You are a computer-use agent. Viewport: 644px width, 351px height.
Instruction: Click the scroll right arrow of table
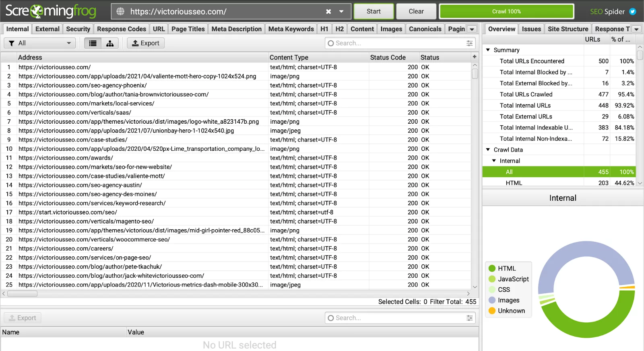pos(468,294)
